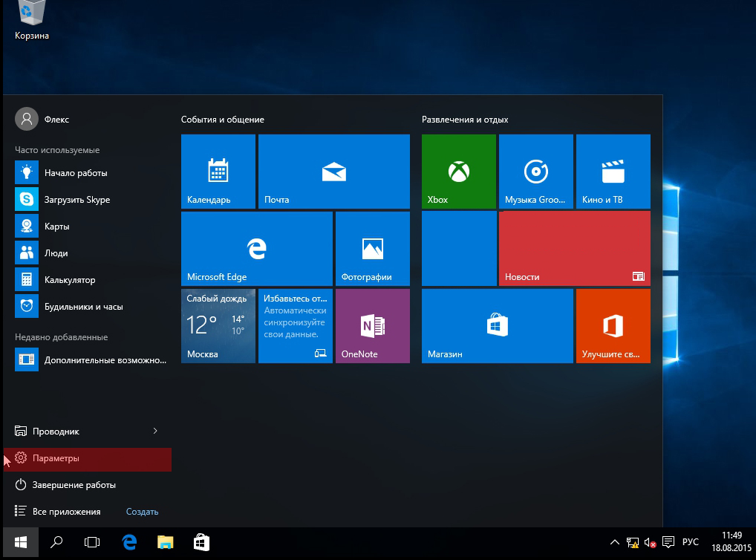
Task: Click the network status tray icon
Action: tap(633, 543)
